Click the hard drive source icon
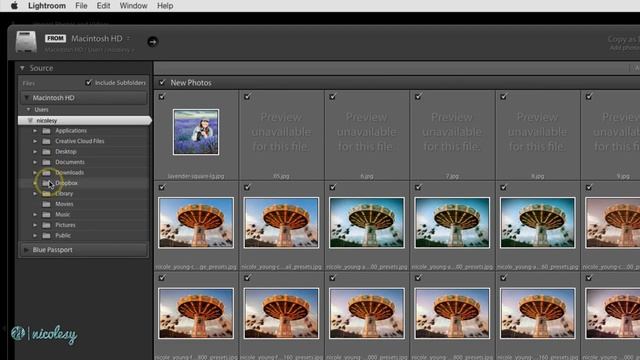Screen dimensions: 640x360 click(x=26, y=42)
